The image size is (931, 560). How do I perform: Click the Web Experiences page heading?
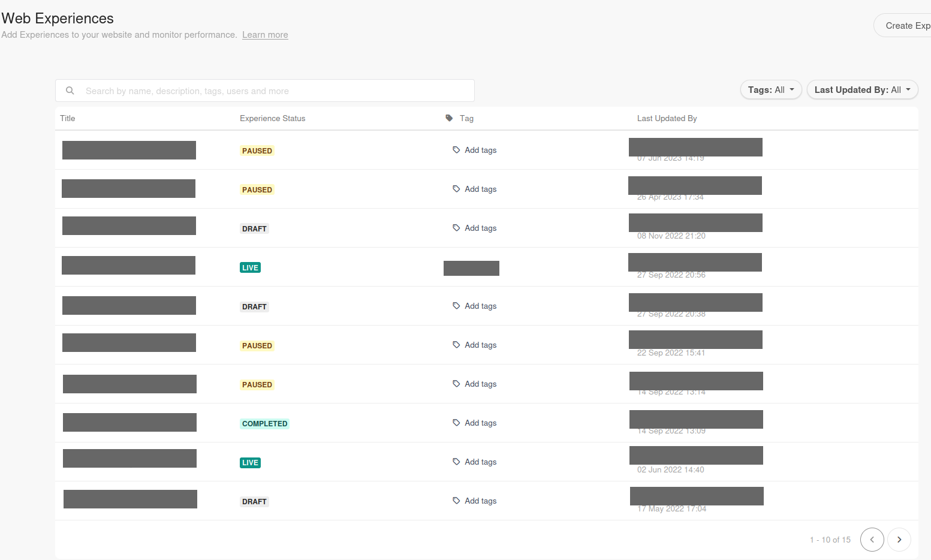tap(58, 19)
